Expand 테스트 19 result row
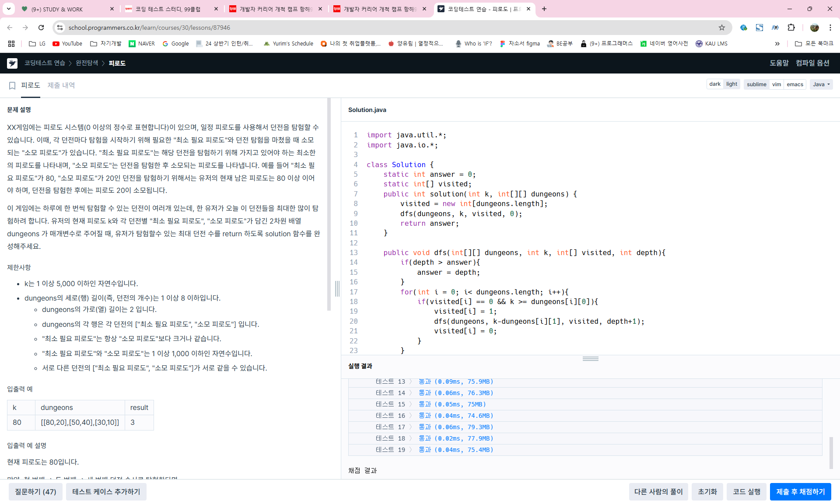Image resolution: width=840 pixels, height=504 pixels. [585, 450]
